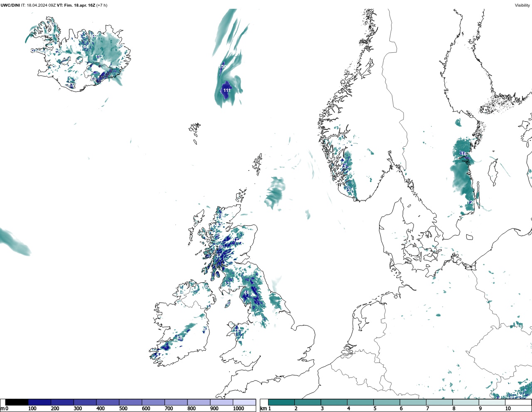The image size is (532, 412).
Task: Click the 'UWC/DINI' header text
Action: click(x=10, y=5)
